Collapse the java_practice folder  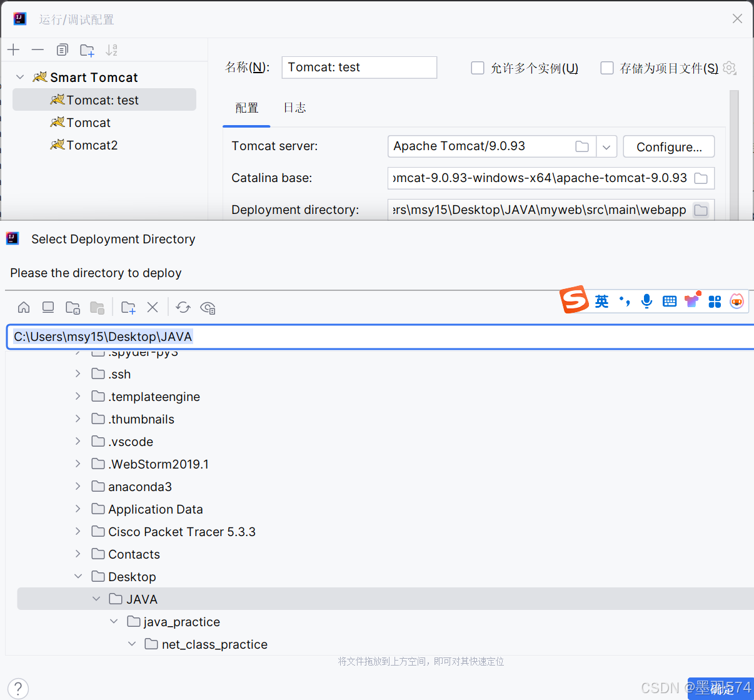point(114,621)
